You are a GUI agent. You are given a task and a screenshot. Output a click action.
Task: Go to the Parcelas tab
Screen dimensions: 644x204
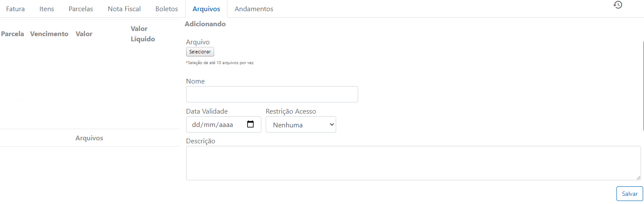[81, 9]
